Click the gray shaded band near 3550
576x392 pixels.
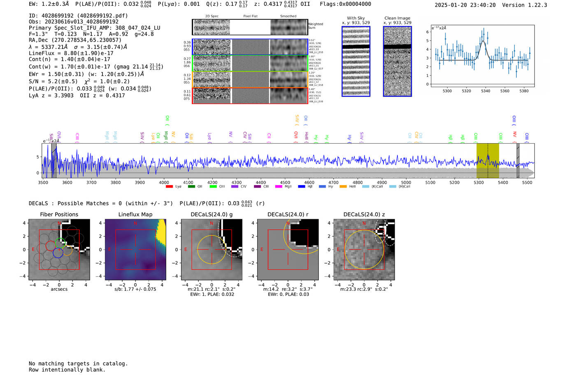(x=54, y=160)
